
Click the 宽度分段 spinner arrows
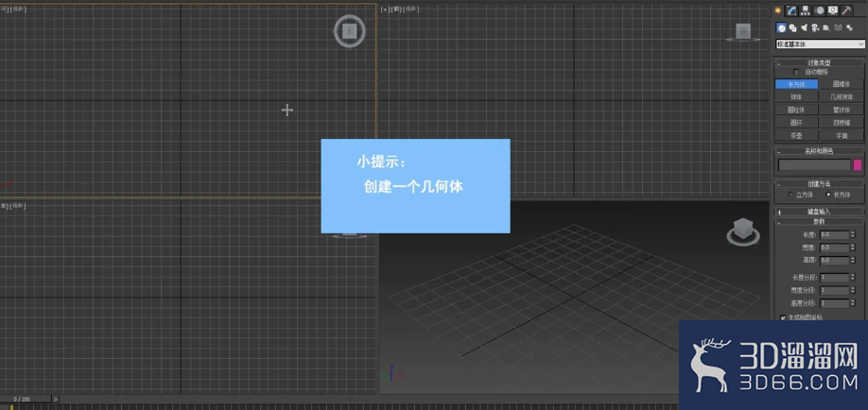click(853, 290)
